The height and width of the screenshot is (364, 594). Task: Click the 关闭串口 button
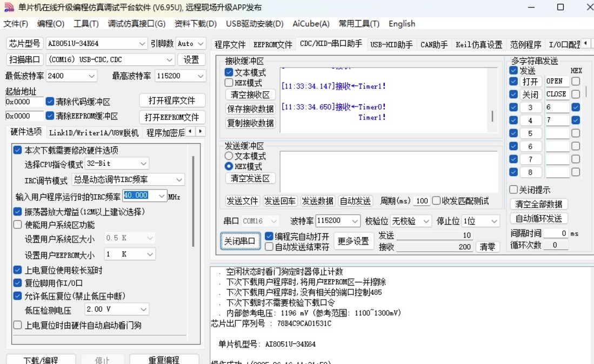tap(241, 241)
